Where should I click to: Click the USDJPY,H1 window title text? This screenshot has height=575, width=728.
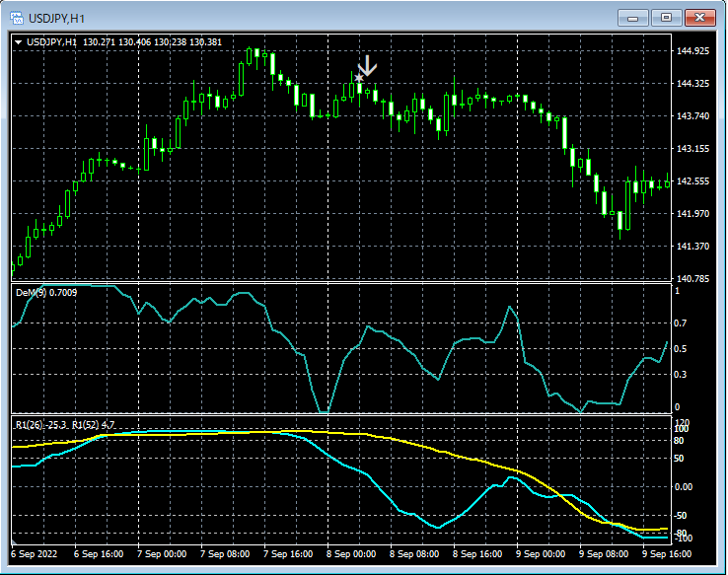coord(58,18)
